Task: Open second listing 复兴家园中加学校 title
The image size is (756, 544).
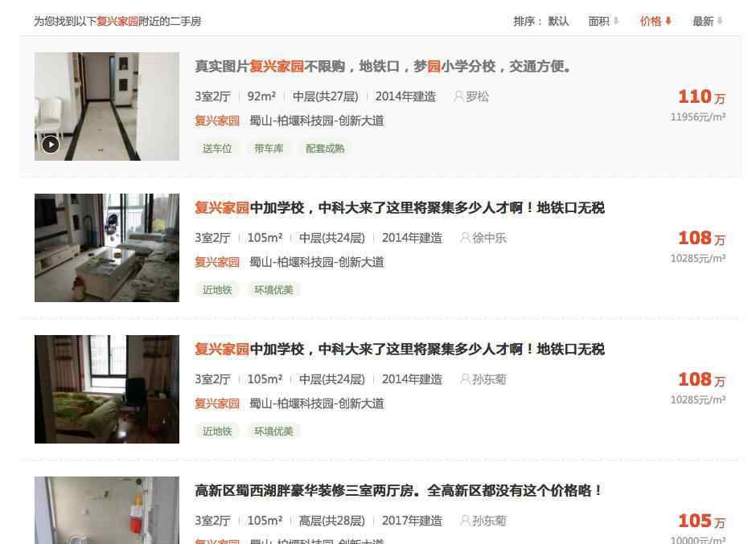Action: (x=399, y=207)
